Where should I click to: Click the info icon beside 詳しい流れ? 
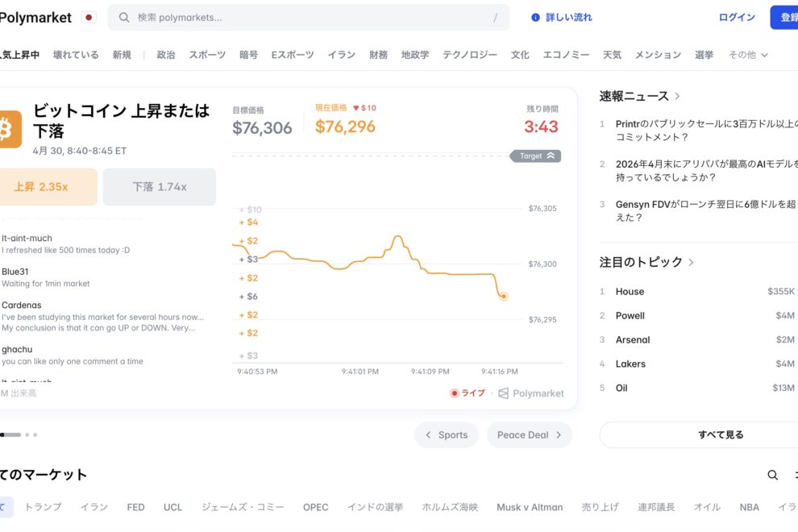(x=537, y=17)
